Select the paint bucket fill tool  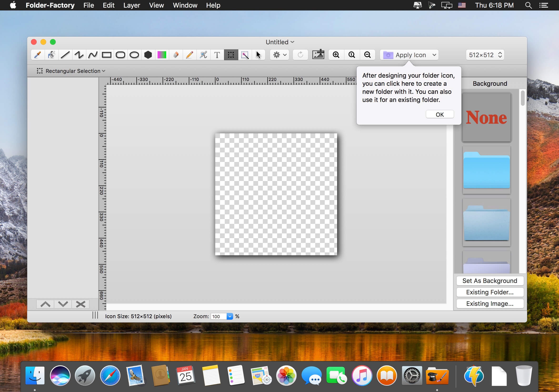tap(51, 55)
